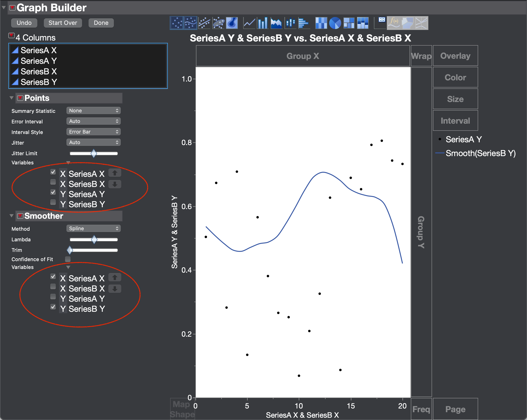
Task: Click the Start Over button
Action: pyautogui.click(x=62, y=23)
